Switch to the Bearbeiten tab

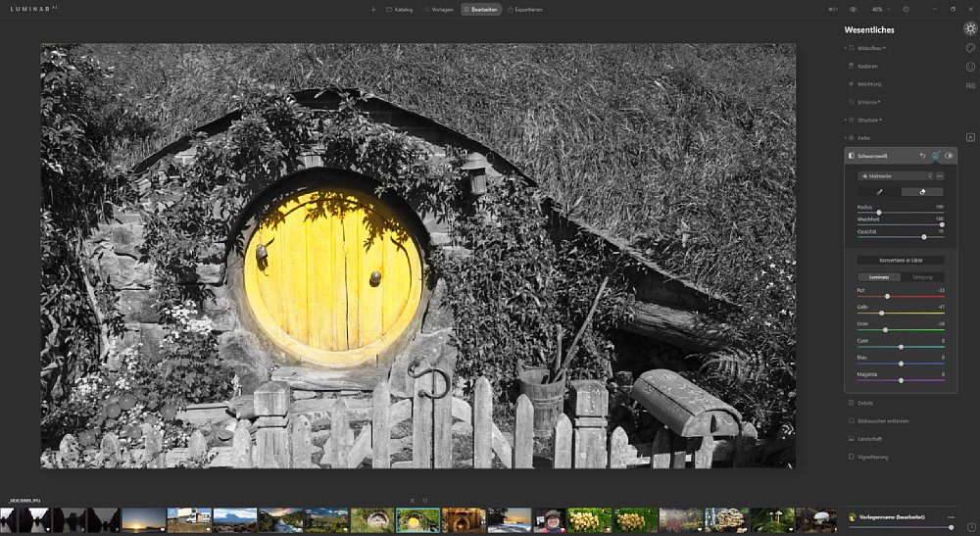click(481, 10)
